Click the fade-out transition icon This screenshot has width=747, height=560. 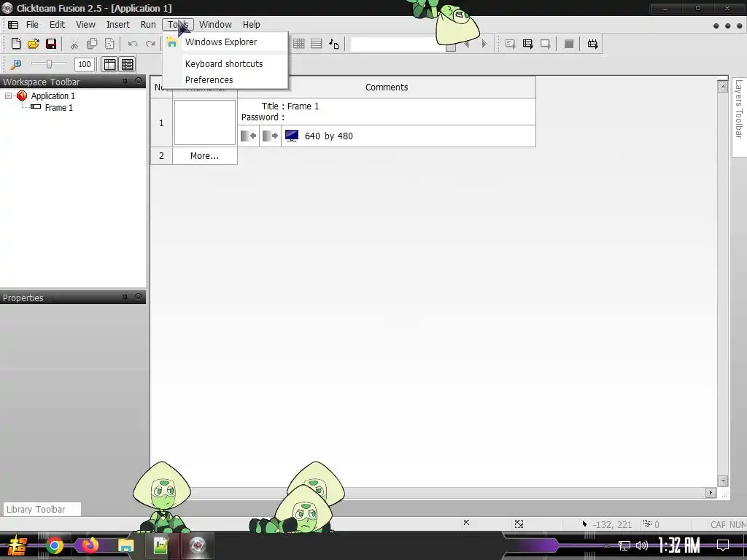pos(270,136)
